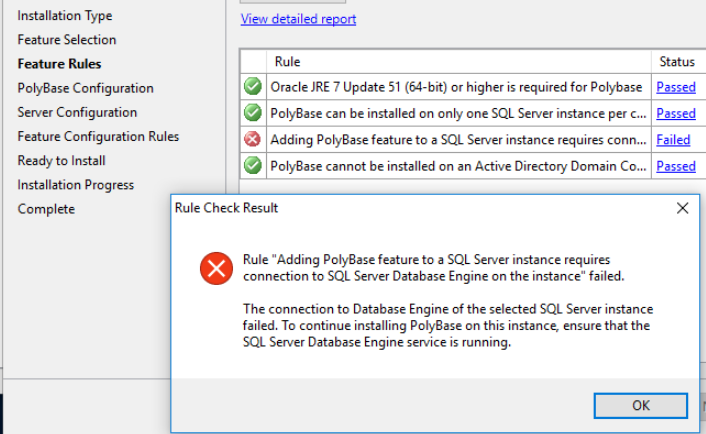Select Installation Type step in sidebar

(65, 16)
